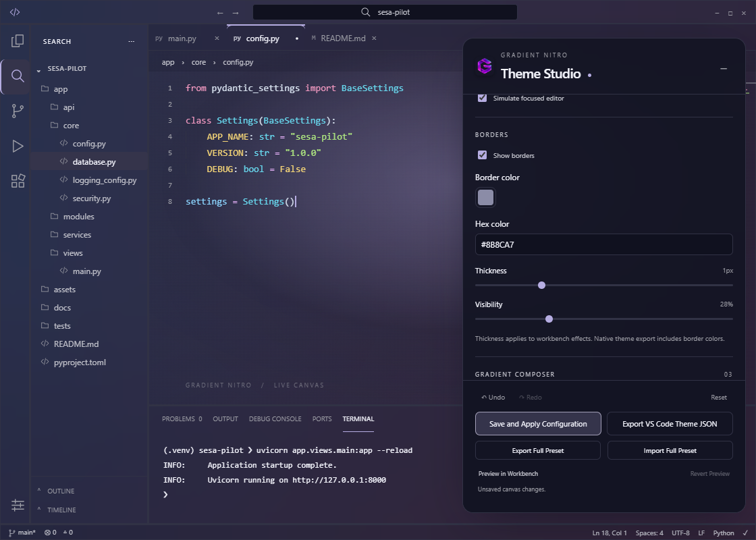
Task: Click the warnings count in status bar
Action: (x=68, y=533)
